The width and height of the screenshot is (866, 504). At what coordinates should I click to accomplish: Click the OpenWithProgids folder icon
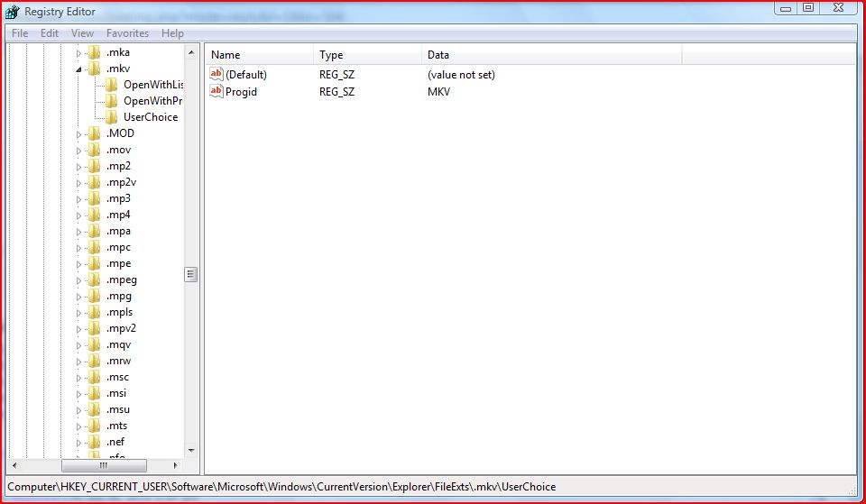pos(112,100)
